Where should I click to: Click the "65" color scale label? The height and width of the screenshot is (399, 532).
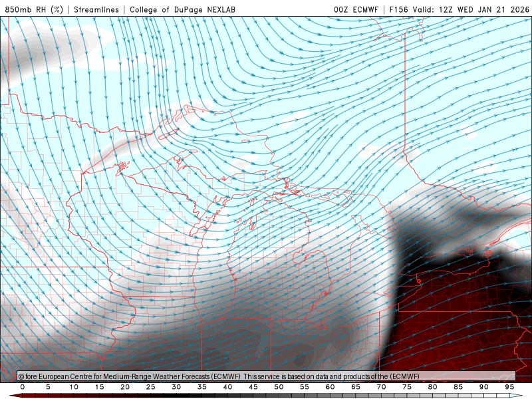click(356, 387)
